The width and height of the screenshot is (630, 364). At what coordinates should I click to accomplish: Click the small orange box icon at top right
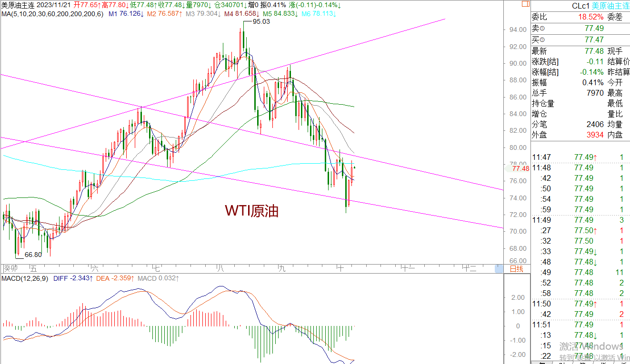(x=525, y=3)
